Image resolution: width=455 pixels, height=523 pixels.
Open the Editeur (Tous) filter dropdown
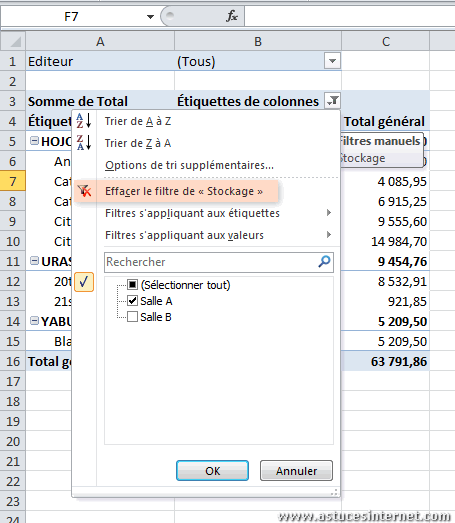tap(332, 61)
